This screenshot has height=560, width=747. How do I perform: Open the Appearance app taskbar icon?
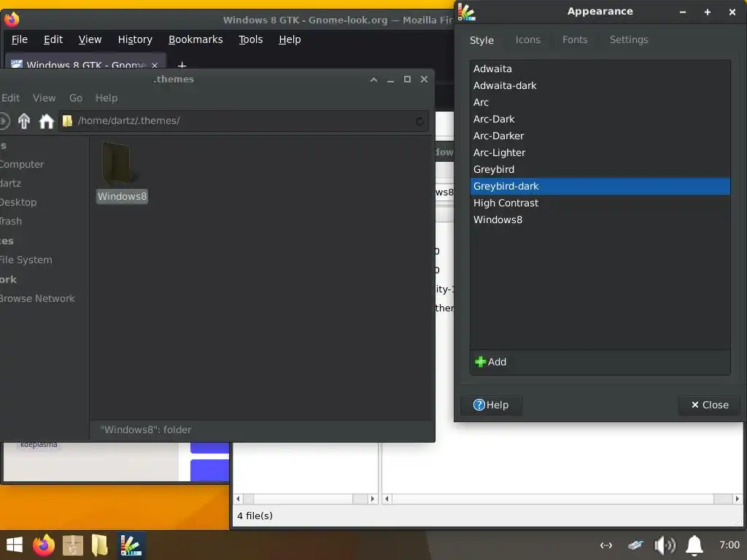point(131,545)
